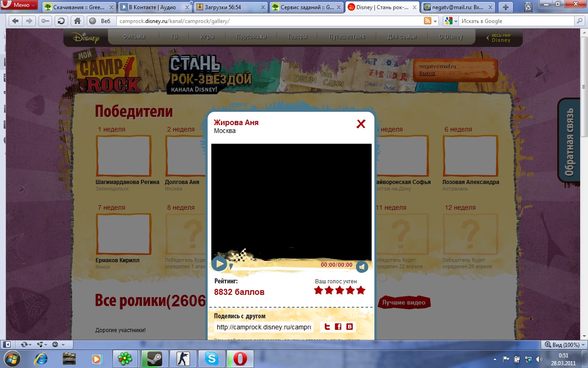The height and width of the screenshot is (368, 588).
Task: Click the Disney logo in navigation bar
Action: pyautogui.click(x=86, y=38)
